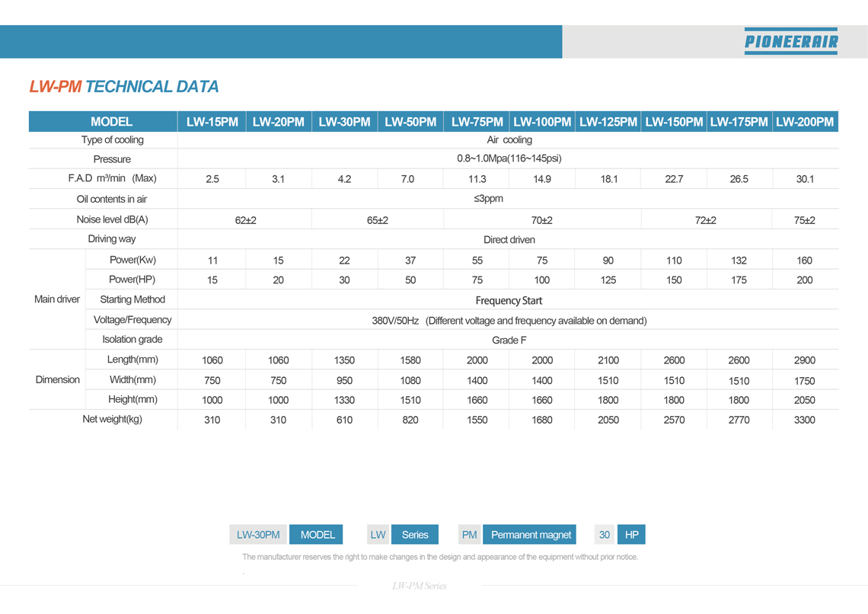Click Width value 950
Image resolution: width=868 pixels, height=614 pixels.
(x=344, y=381)
